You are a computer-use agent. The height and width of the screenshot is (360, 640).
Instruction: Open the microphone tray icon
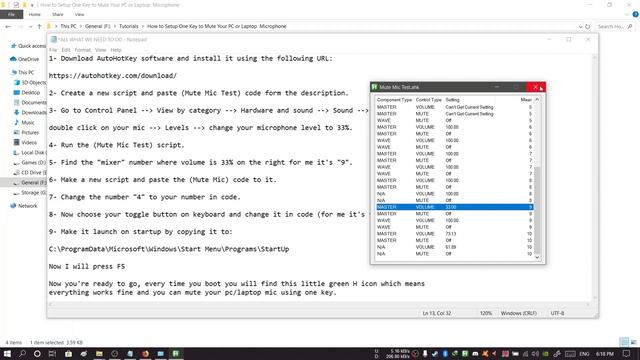425,354
